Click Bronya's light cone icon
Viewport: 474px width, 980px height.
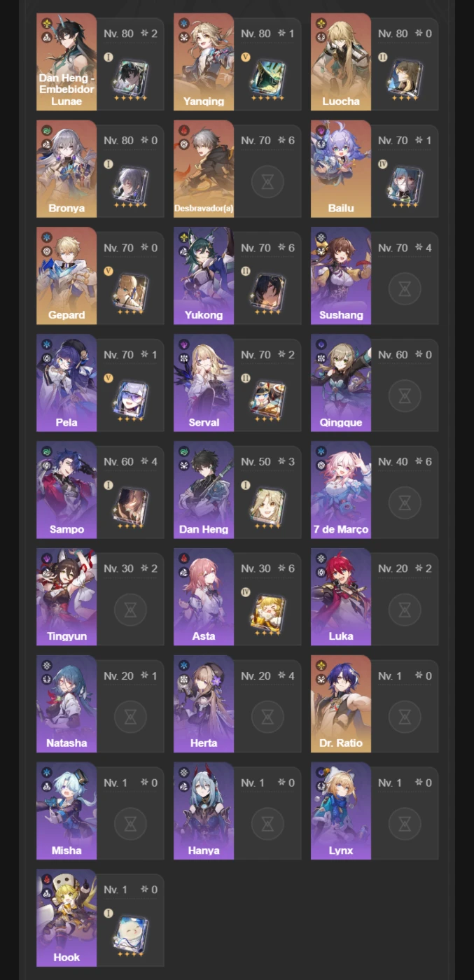130,183
